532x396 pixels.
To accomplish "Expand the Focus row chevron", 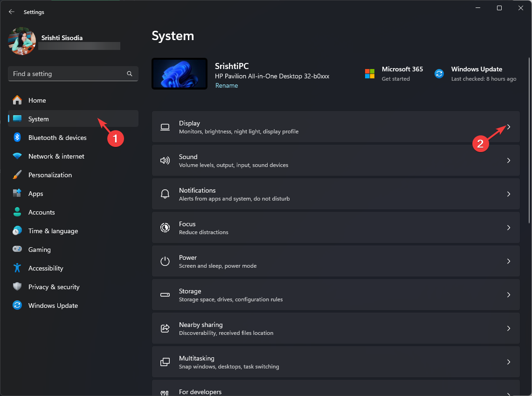I will (509, 228).
